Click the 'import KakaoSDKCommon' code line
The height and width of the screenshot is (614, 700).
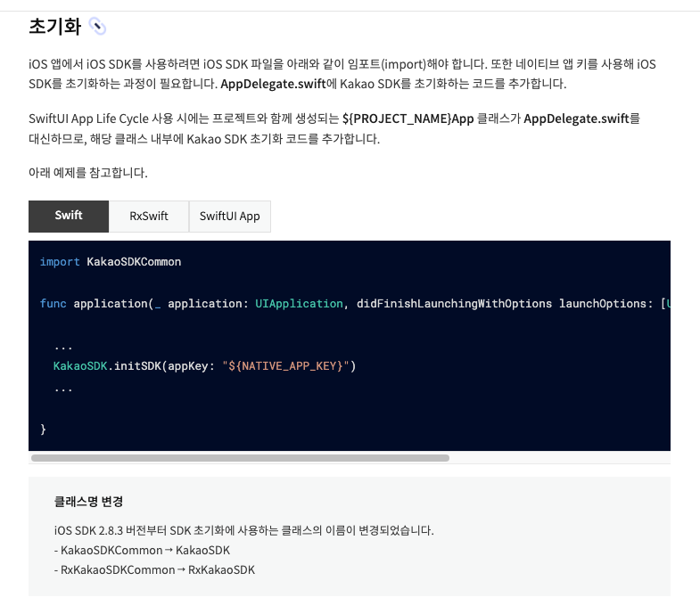point(111,262)
